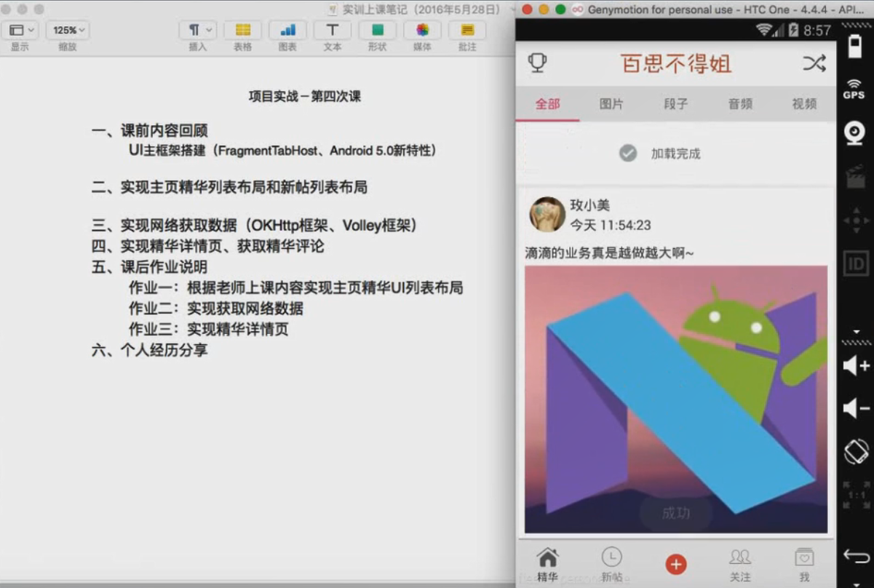Viewport: 874px width, 588px height.
Task: Open the Genymotion camera widget
Action: pos(854,133)
